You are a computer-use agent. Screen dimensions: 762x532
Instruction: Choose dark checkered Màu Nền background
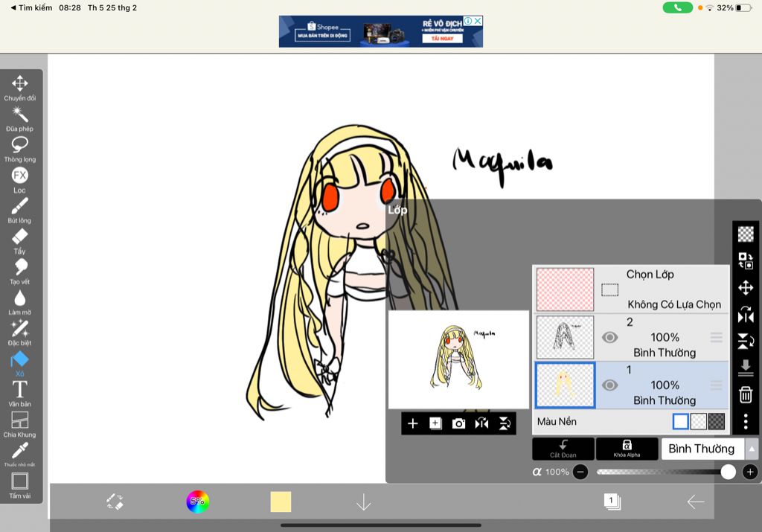click(x=717, y=421)
